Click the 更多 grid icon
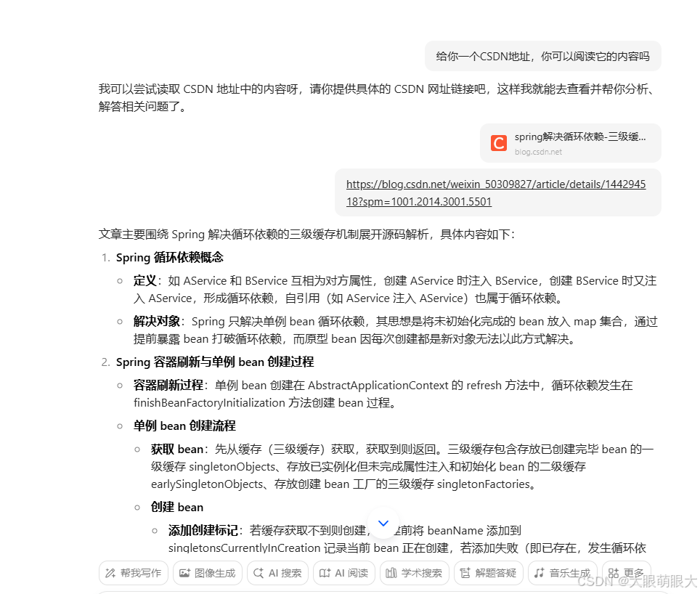Viewport: 700px width, 594px height. click(614, 573)
